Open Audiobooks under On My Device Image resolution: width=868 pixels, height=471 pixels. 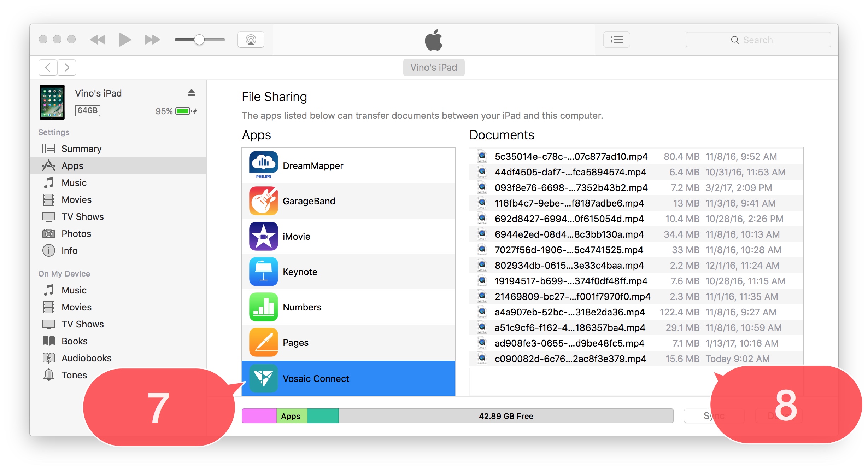(x=86, y=358)
